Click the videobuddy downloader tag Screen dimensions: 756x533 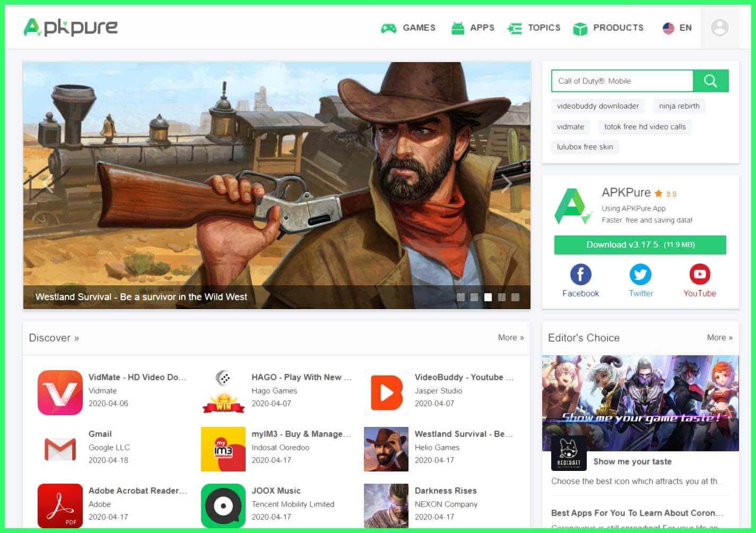coord(598,106)
